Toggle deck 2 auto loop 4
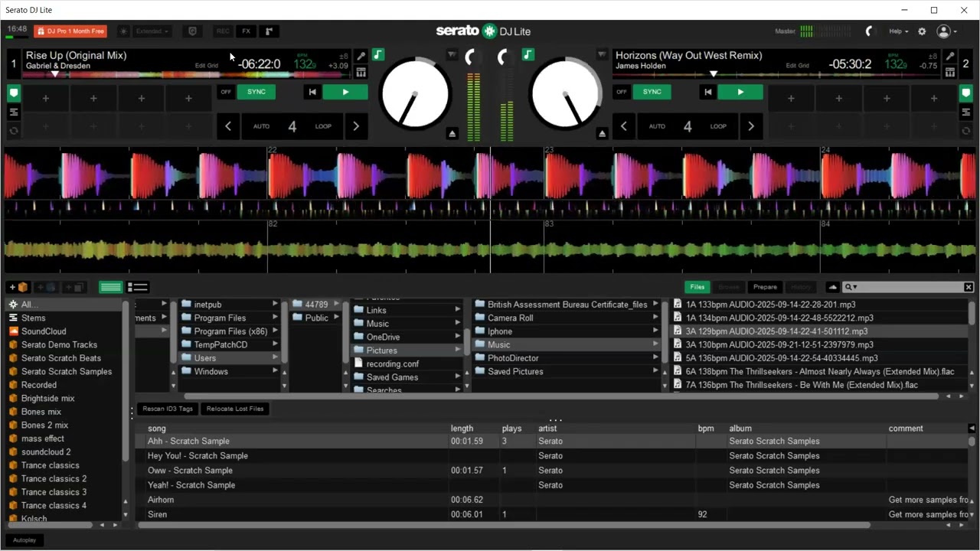Image resolution: width=980 pixels, height=551 pixels. (x=687, y=126)
